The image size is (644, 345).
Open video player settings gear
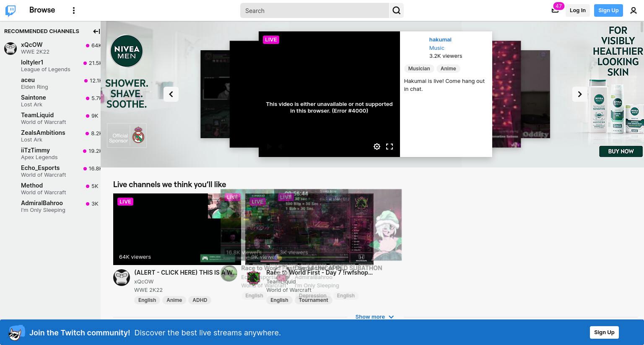pos(377,147)
